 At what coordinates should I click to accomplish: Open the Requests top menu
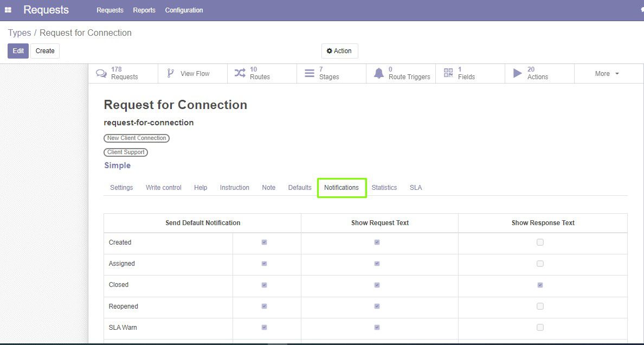pos(110,10)
